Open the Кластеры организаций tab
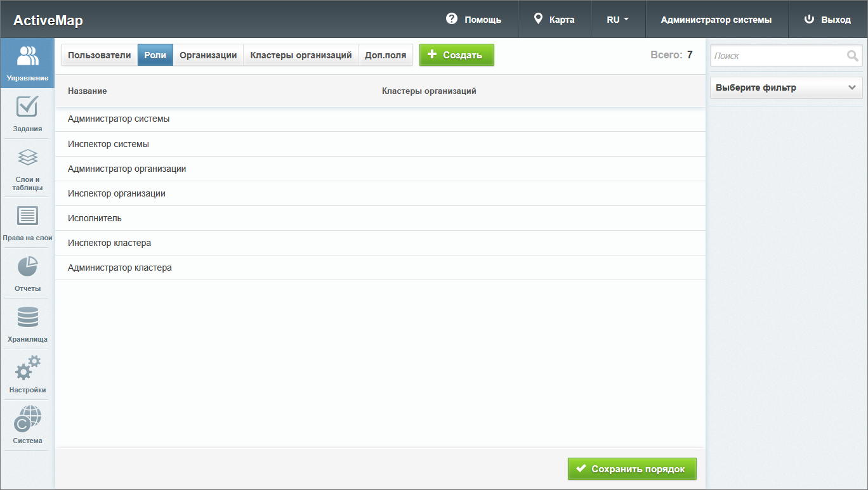Screen dimensions: 868x490 coord(301,55)
